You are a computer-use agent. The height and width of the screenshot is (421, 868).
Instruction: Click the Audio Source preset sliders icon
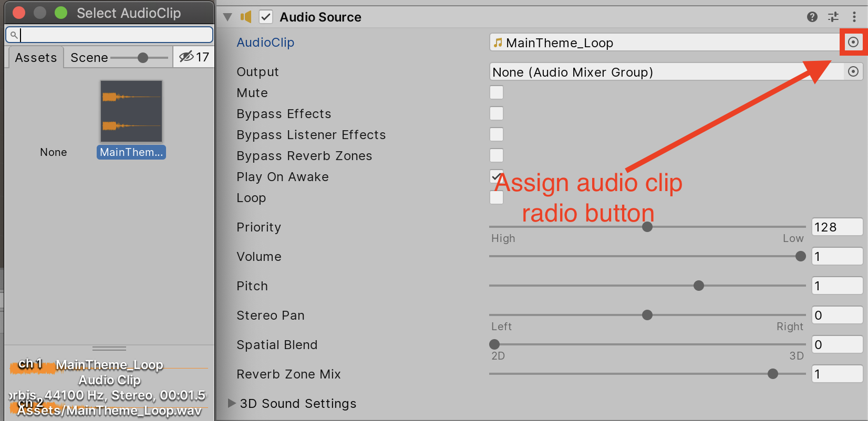tap(833, 17)
